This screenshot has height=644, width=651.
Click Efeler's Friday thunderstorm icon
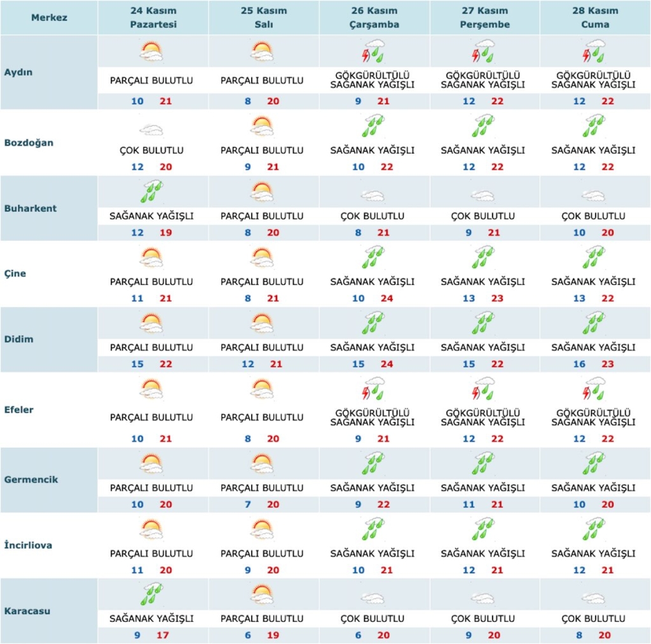tap(595, 389)
